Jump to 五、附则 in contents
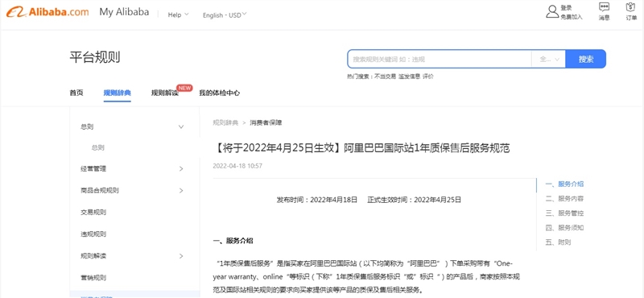644x298 pixels. 558,242
